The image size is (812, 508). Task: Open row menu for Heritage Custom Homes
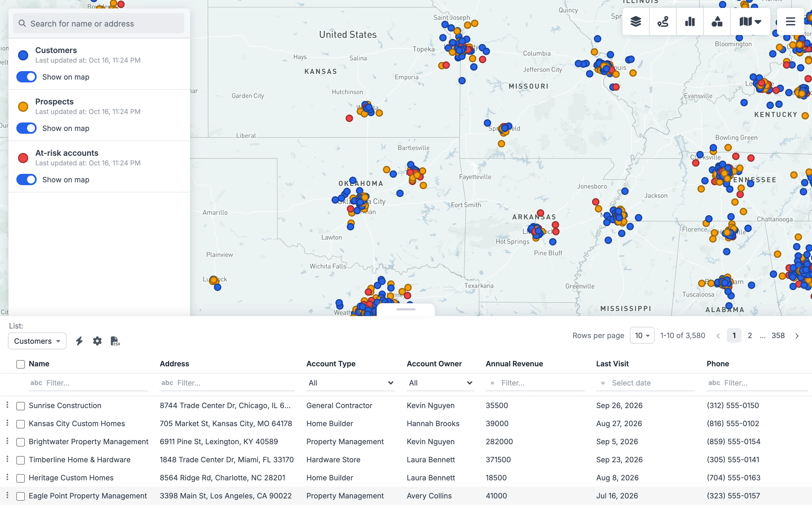click(7, 477)
